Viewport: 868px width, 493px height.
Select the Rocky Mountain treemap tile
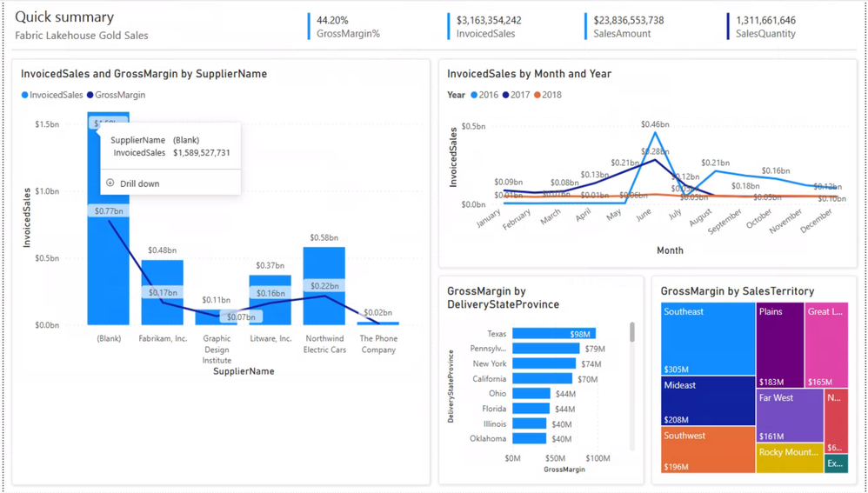pos(790,457)
